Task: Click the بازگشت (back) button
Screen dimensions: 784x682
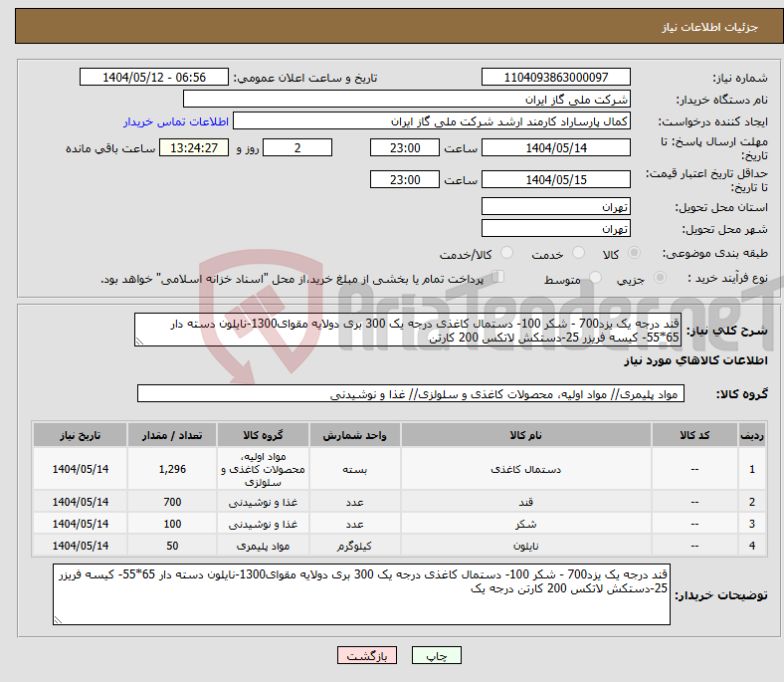Action: tap(367, 655)
